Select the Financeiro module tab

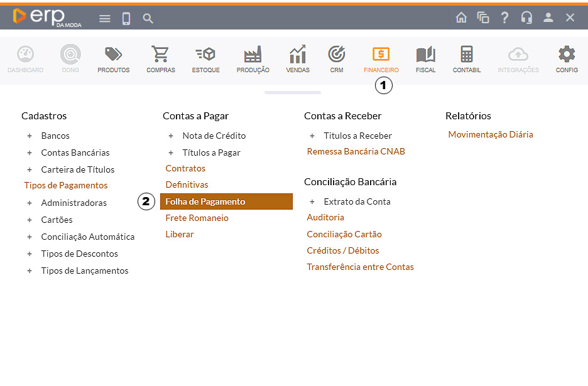coord(381,59)
